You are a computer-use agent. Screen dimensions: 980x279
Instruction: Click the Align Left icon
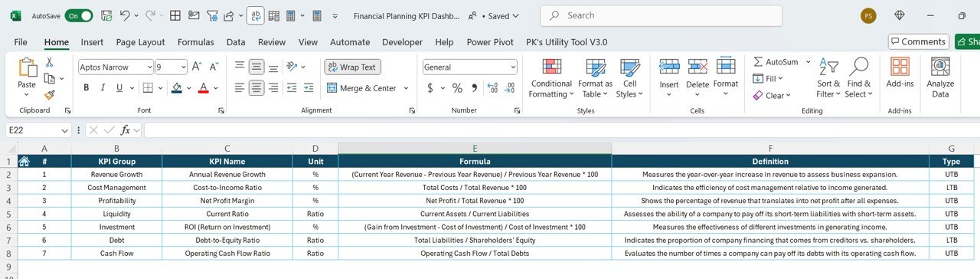[x=240, y=87]
